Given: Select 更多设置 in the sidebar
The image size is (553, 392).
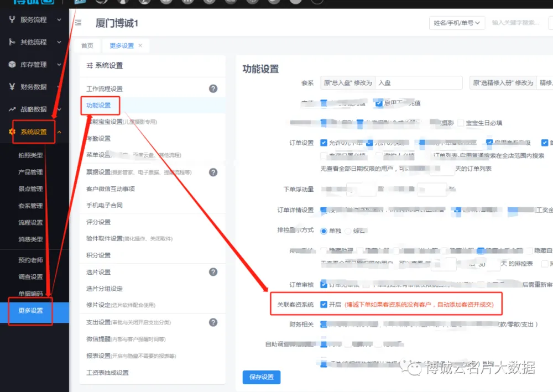Looking at the screenshot, I should pyautogui.click(x=31, y=311).
